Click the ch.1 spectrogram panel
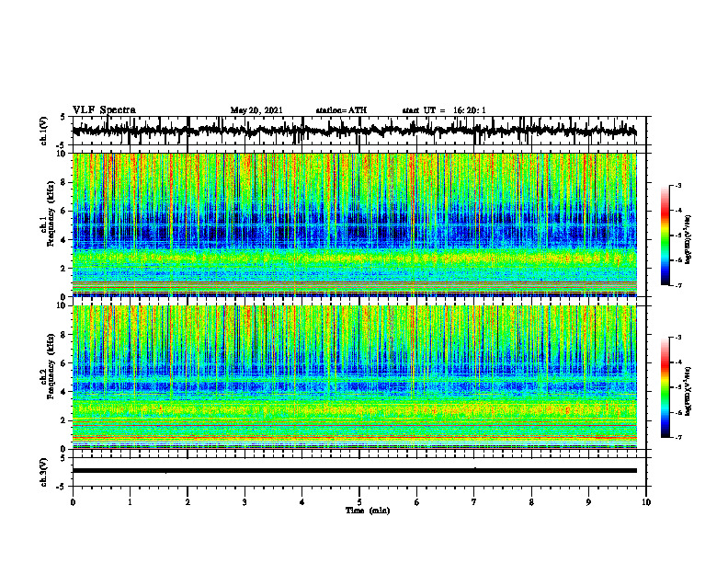 pyautogui.click(x=354, y=224)
